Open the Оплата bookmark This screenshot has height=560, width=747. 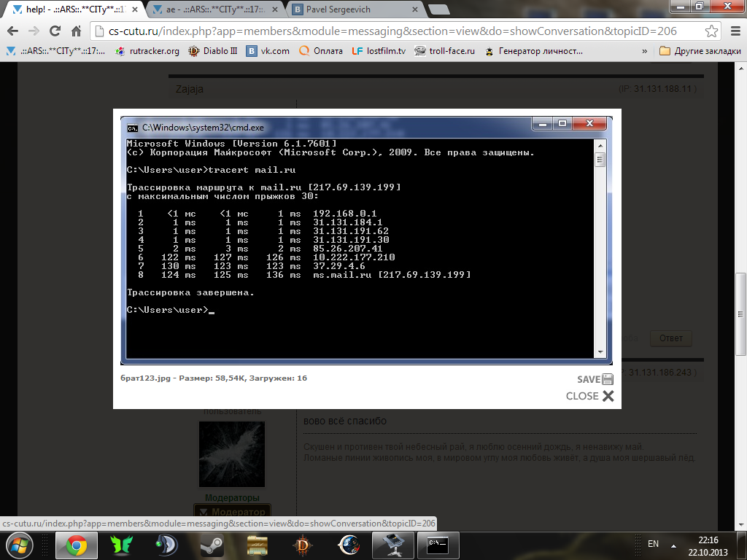(321, 51)
